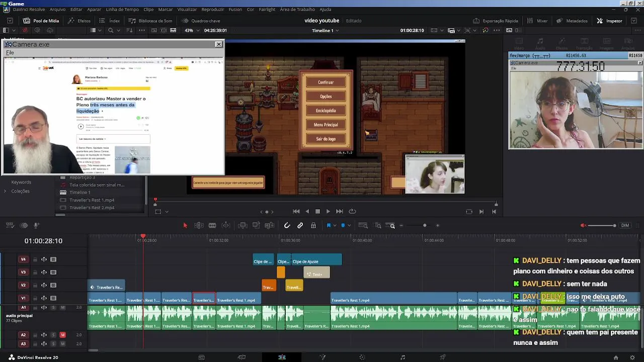Jump to first frame of timeline
Viewport: 644px width, 362px height.
[296, 212]
